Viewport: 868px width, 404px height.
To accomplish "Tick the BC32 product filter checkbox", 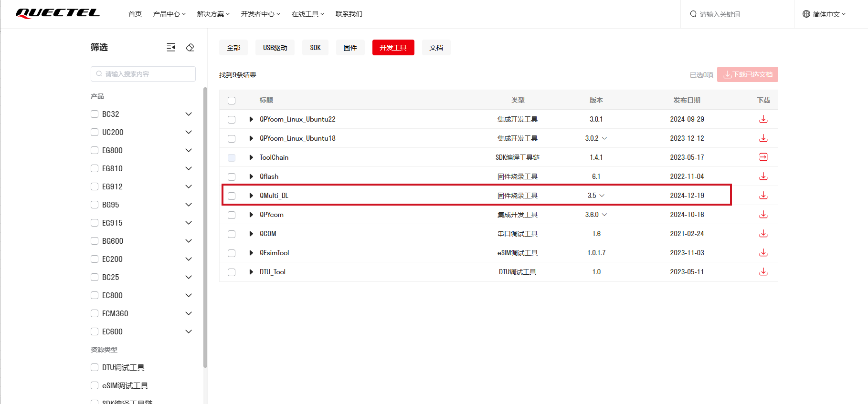I will 95,114.
